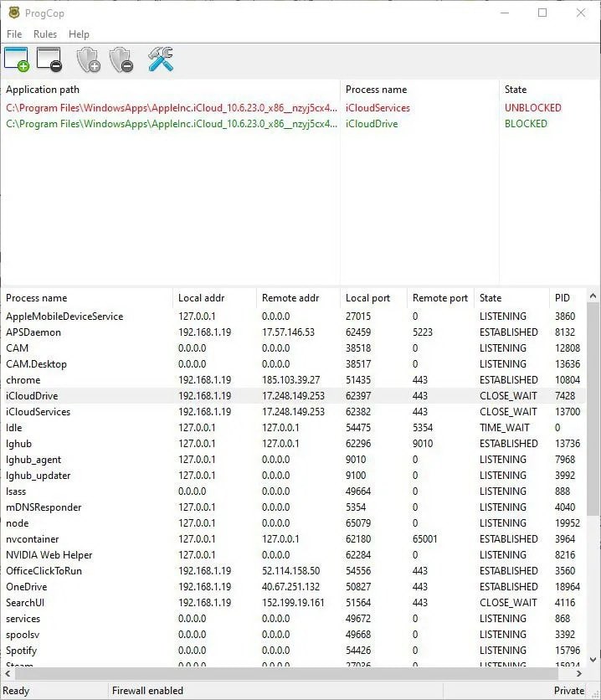The image size is (601, 700).
Task: Sort connections by the Remote addr header
Action: [298, 298]
